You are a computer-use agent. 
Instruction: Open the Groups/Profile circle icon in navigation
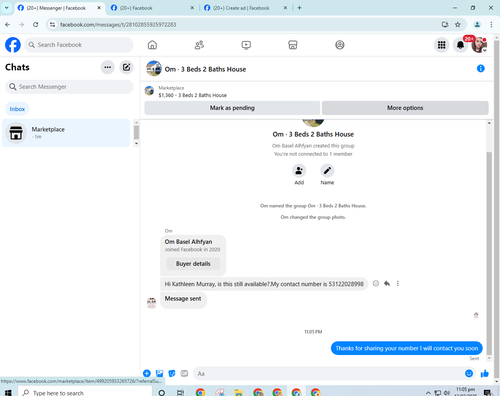(x=340, y=45)
